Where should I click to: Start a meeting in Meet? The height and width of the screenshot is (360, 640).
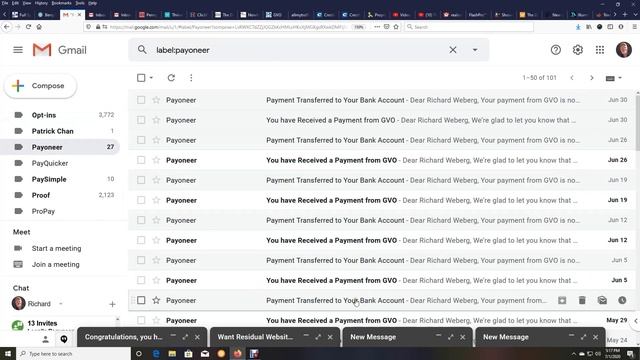[56, 248]
